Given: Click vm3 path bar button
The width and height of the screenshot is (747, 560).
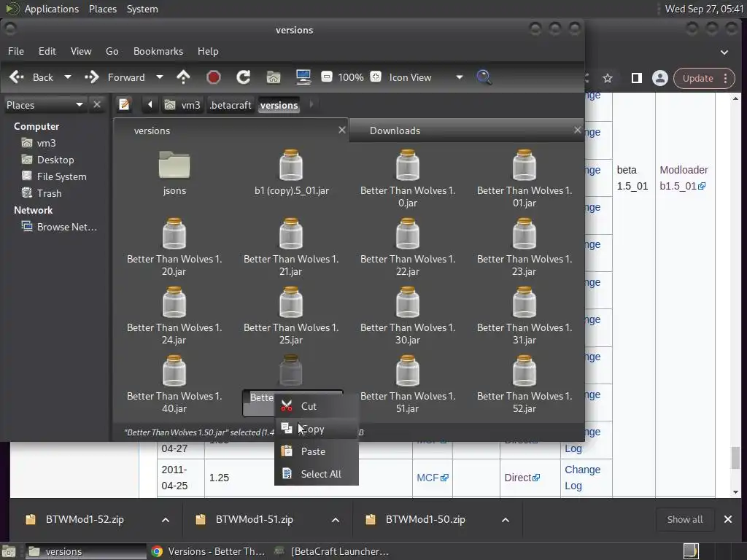Looking at the screenshot, I should 183,105.
